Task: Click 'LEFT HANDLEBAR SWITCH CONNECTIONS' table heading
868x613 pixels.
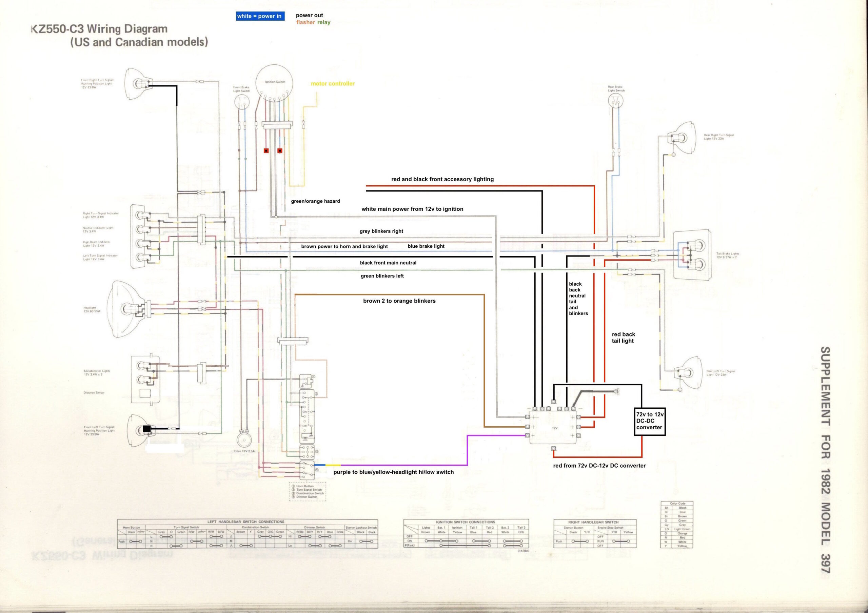Action: click(246, 522)
